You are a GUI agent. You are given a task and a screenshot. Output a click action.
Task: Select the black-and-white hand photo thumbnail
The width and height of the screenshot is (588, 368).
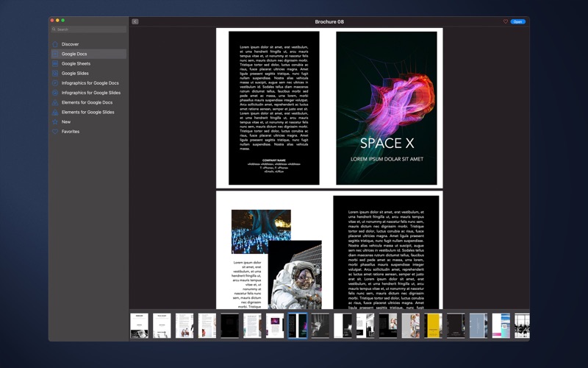(320, 325)
